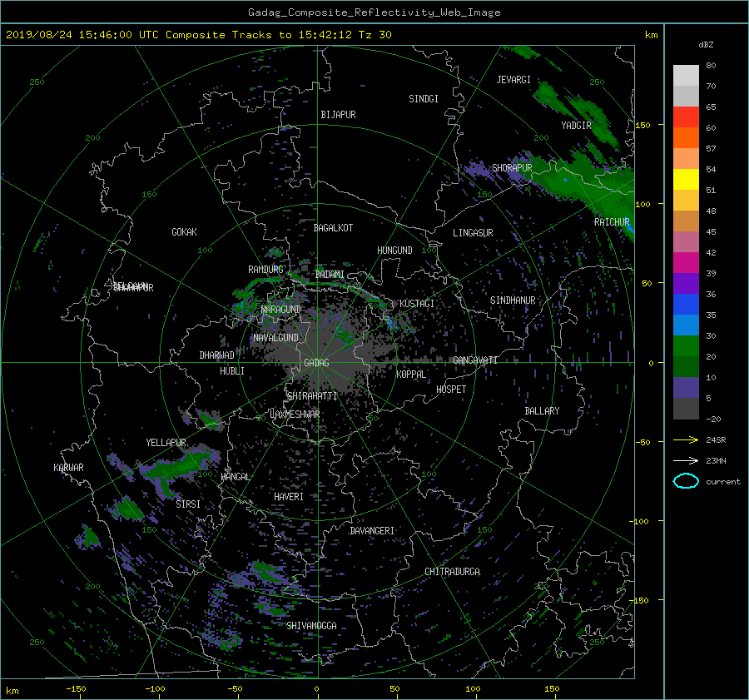Click the SHIVAMOGGA city label

(311, 625)
